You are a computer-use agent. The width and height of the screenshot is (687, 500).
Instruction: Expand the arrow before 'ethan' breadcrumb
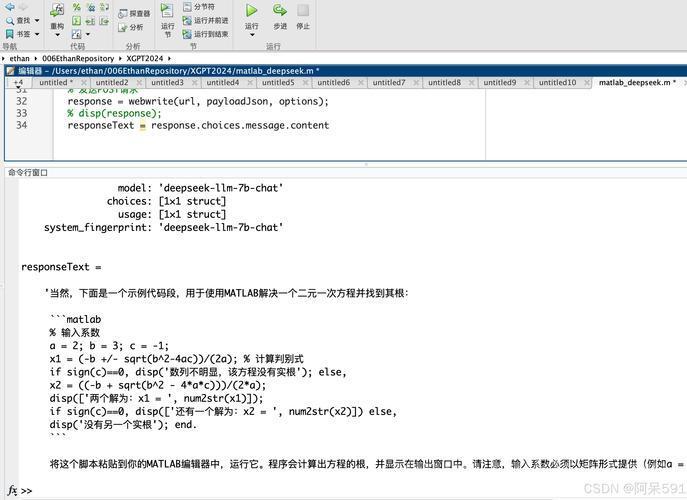click(x=4, y=58)
